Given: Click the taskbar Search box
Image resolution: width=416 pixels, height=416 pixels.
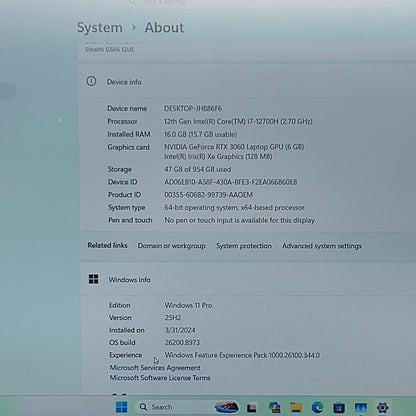Looking at the screenshot, I should [188, 407].
